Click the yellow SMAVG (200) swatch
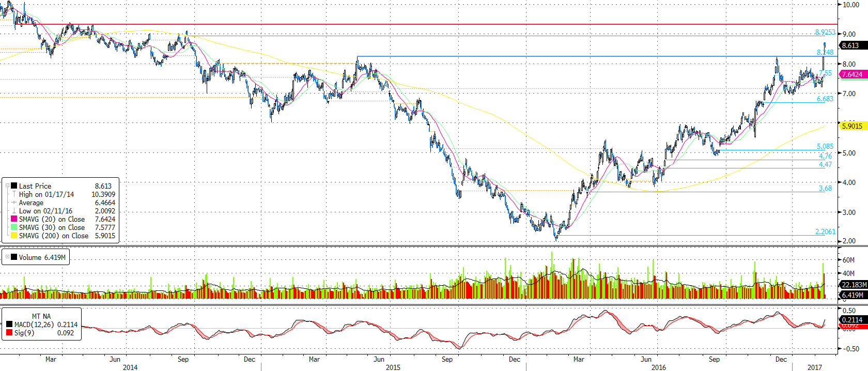This screenshot has width=868, height=371. 14,236
